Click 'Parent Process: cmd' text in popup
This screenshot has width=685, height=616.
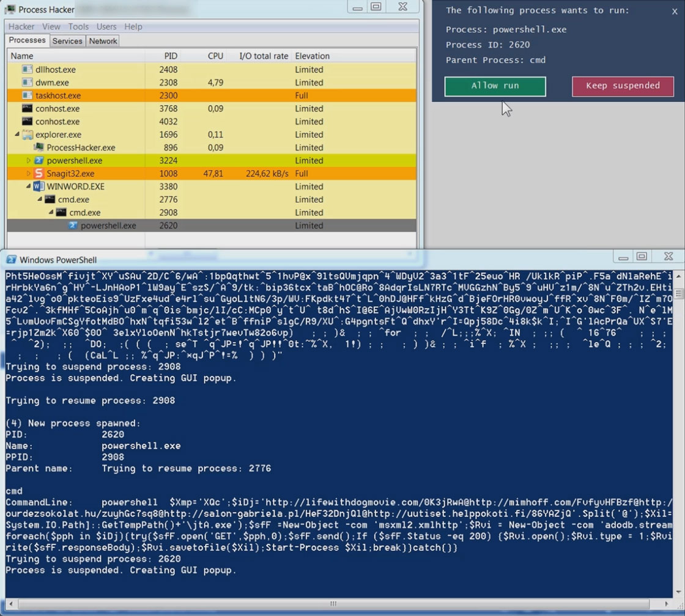[495, 60]
